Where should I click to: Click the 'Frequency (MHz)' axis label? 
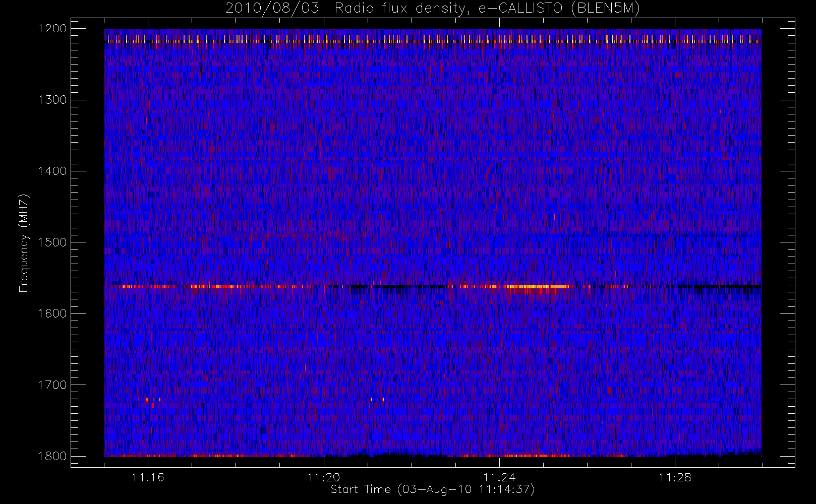[23, 242]
